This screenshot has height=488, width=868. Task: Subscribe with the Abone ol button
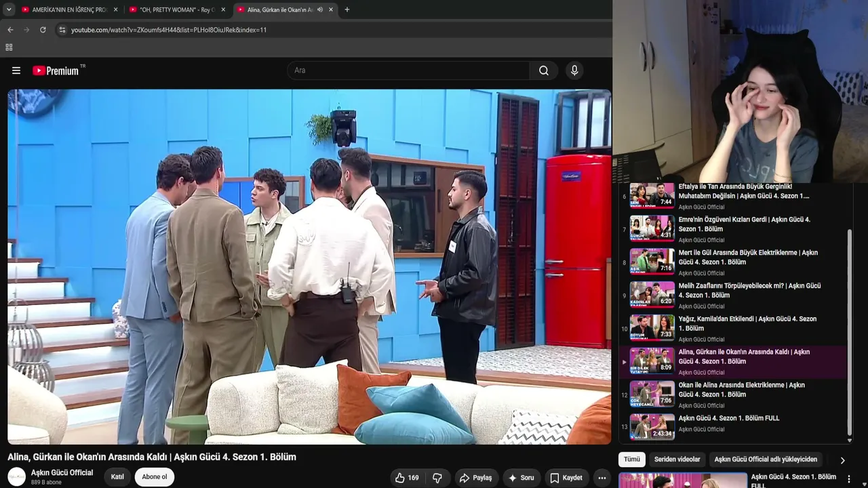pos(154,477)
